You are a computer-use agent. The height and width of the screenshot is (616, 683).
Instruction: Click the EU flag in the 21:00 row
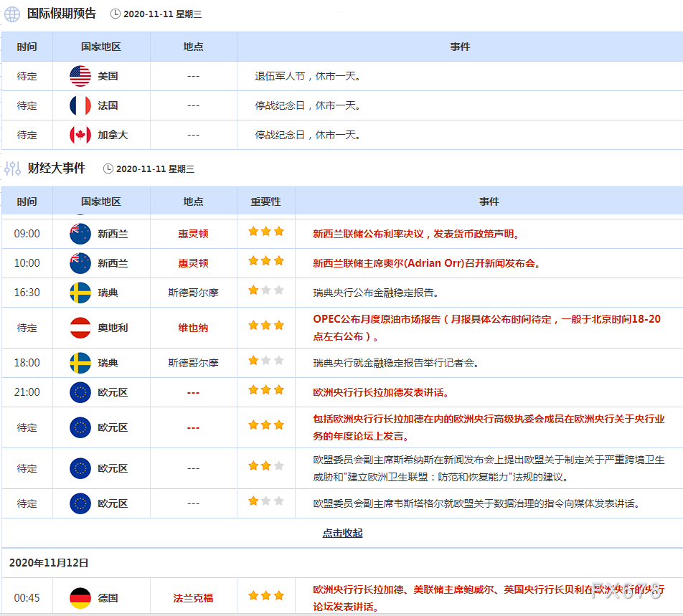click(80, 392)
